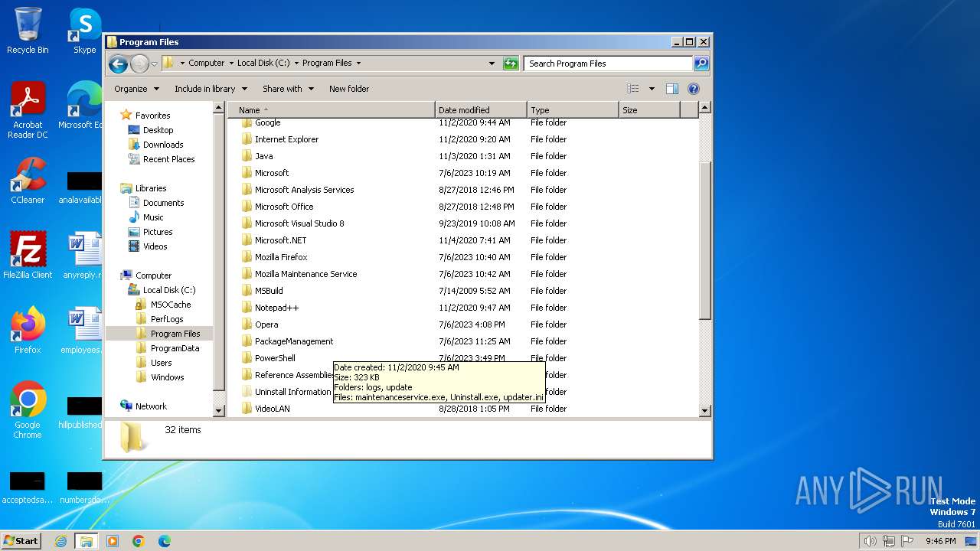The image size is (980, 551).
Task: Click the search magnifier icon
Action: coord(701,64)
